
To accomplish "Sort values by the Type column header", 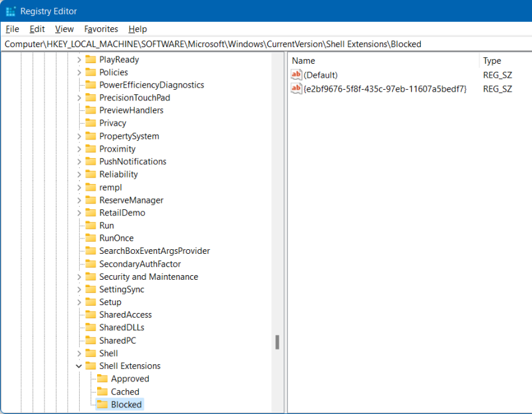I will click(x=505, y=60).
